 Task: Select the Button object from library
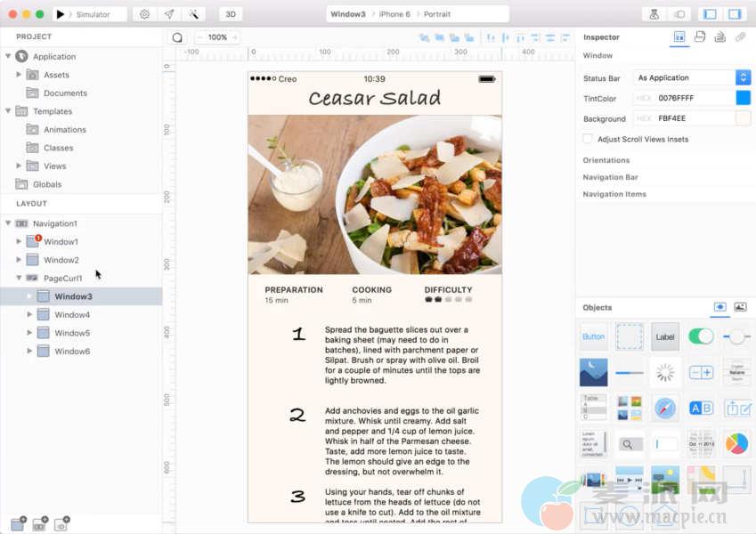coord(593,336)
